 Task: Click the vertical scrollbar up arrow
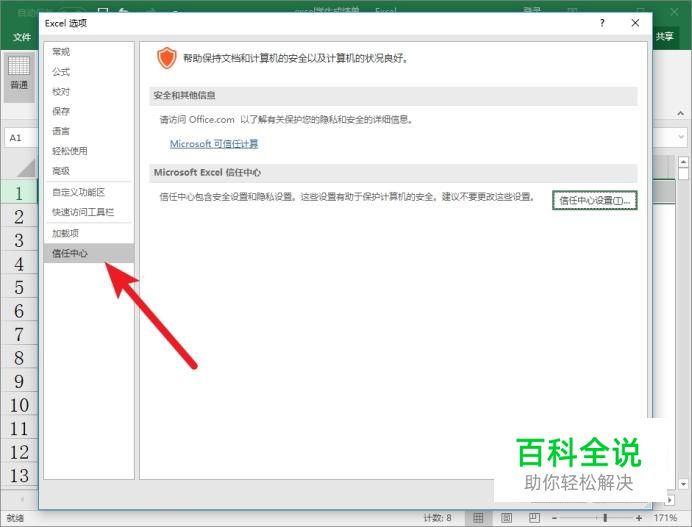(683, 162)
